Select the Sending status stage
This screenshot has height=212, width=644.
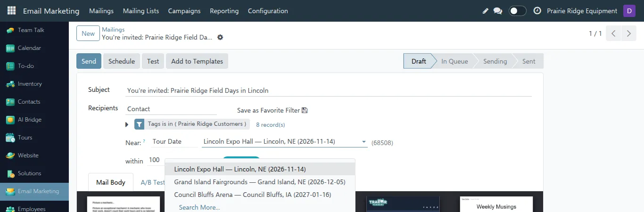(x=495, y=61)
